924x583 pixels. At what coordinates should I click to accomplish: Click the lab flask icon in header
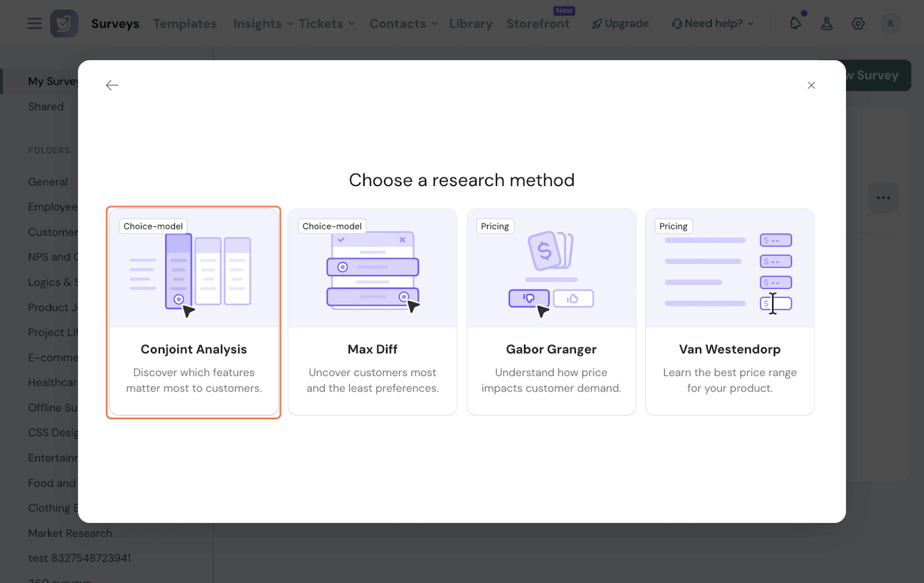(x=826, y=24)
